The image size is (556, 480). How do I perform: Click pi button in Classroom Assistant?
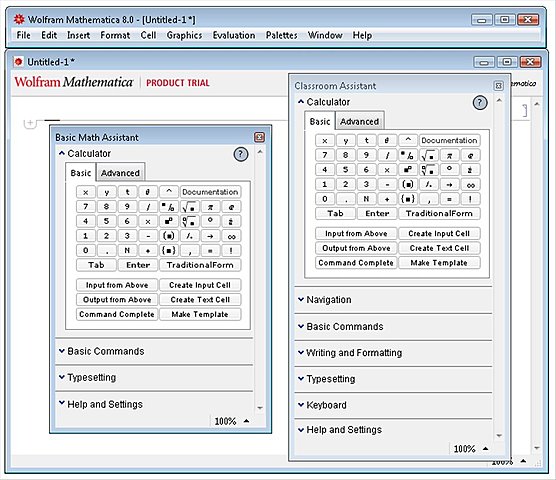pyautogui.click(x=450, y=155)
